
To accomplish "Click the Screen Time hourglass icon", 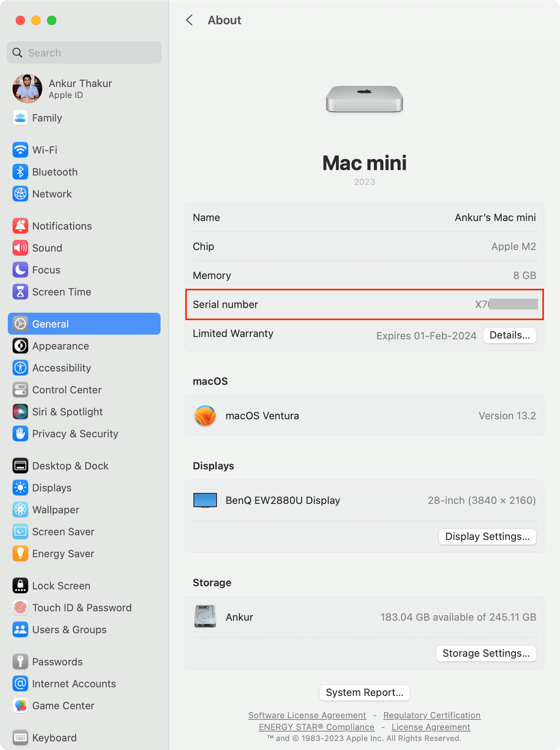I will tap(20, 292).
